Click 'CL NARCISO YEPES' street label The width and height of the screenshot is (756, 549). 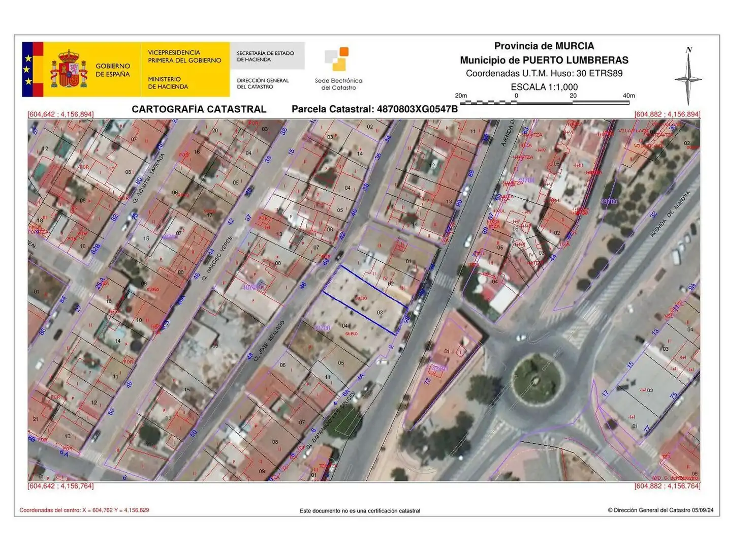coord(217,258)
